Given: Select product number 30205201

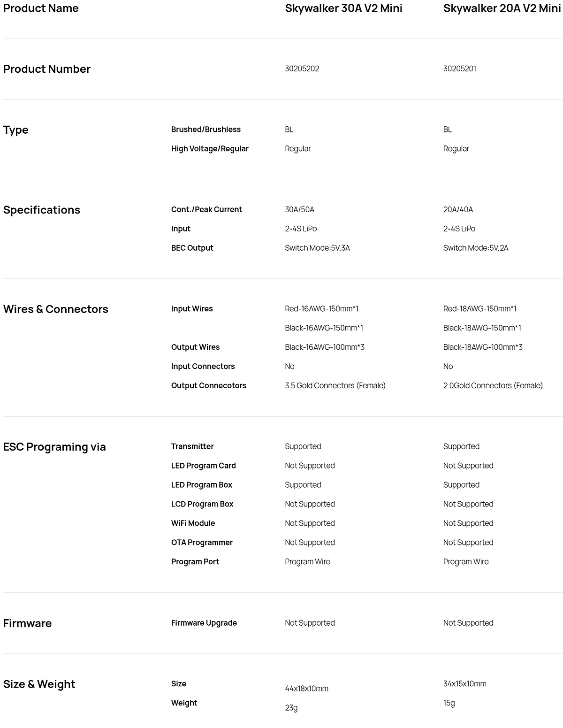Looking at the screenshot, I should (459, 69).
